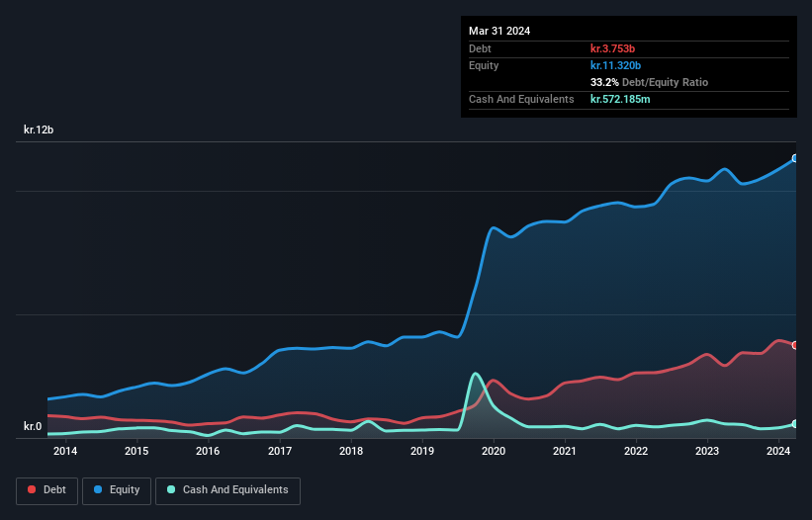
Task: Toggle the Cash And Equivalents legend button
Action: (227, 490)
